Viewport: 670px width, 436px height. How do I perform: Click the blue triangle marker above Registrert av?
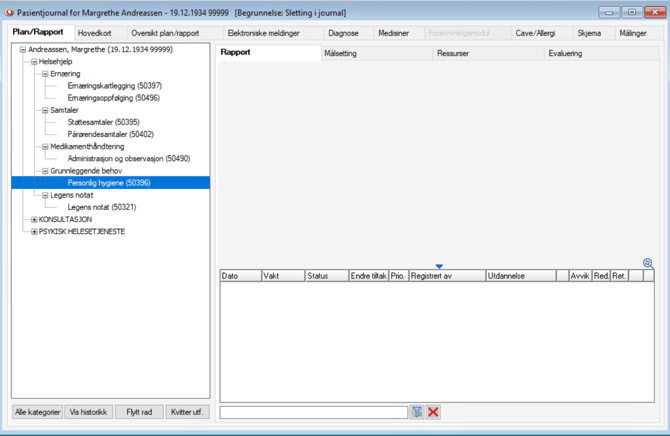(439, 266)
